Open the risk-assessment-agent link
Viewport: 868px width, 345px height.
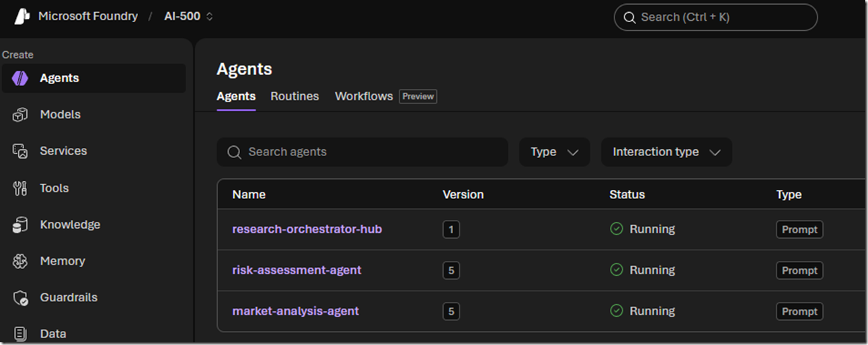(297, 270)
